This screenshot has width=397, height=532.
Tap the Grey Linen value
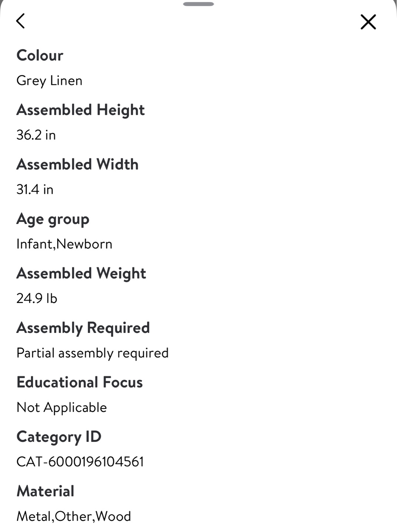(50, 81)
